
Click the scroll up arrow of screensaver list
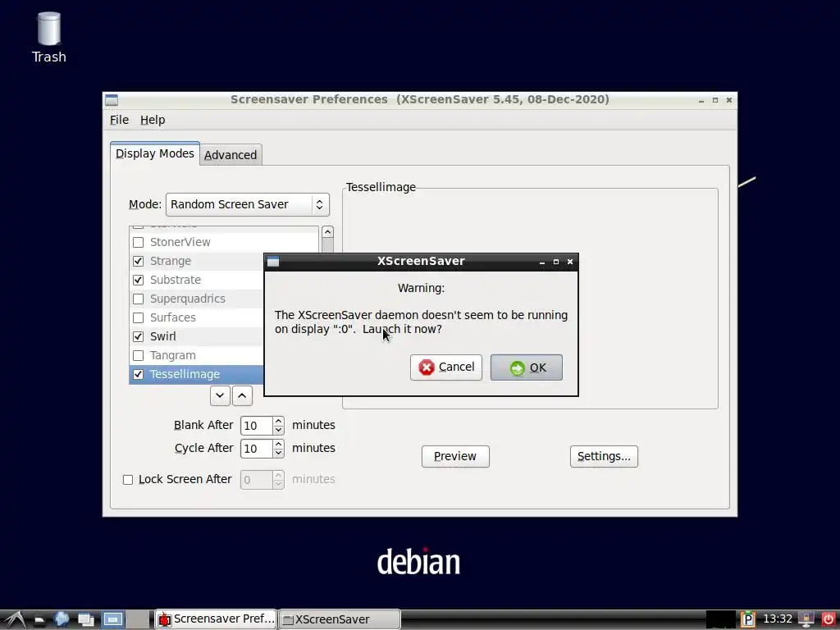click(327, 232)
